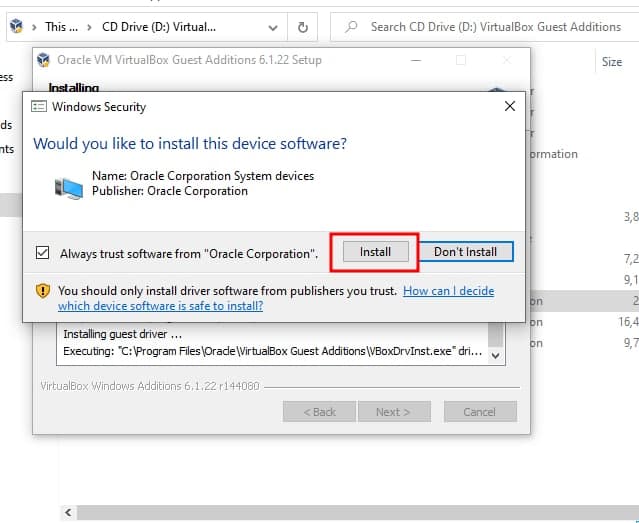Expand chevron after 'This ...' breadcrumb

tap(90, 27)
